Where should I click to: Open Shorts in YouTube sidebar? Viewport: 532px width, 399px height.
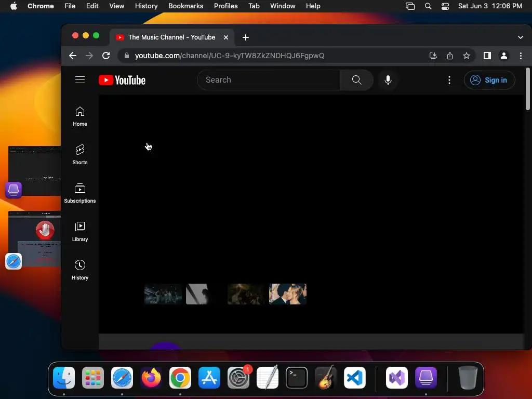coord(79,155)
